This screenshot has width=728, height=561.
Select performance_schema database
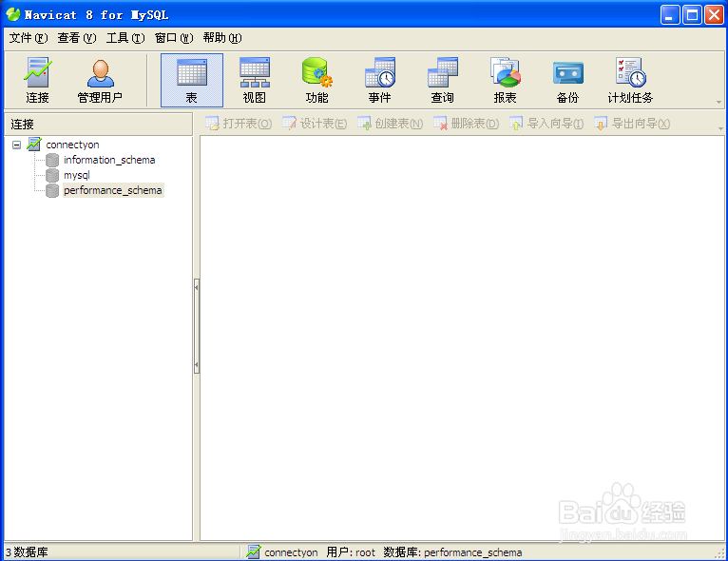coord(113,190)
